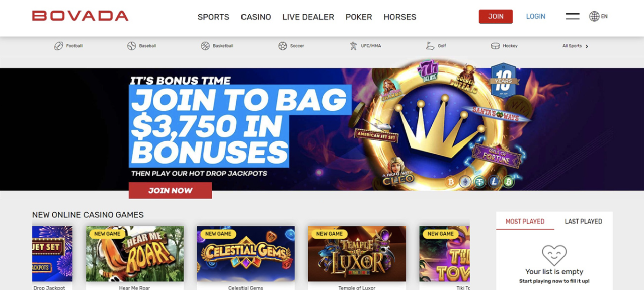Choose the Soccer ball icon
Screen dimensions: 644x294
pyautogui.click(x=283, y=46)
